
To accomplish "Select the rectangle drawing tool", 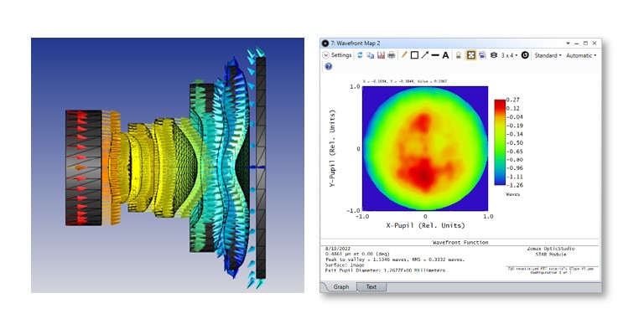I will (x=414, y=55).
